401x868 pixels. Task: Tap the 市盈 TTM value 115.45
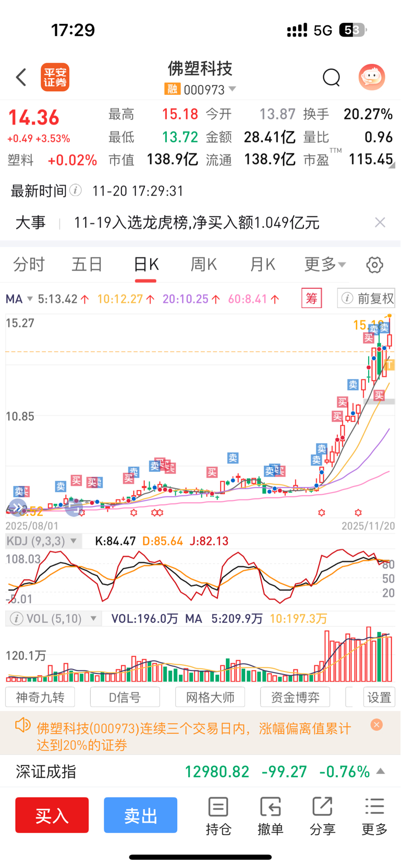pyautogui.click(x=371, y=159)
